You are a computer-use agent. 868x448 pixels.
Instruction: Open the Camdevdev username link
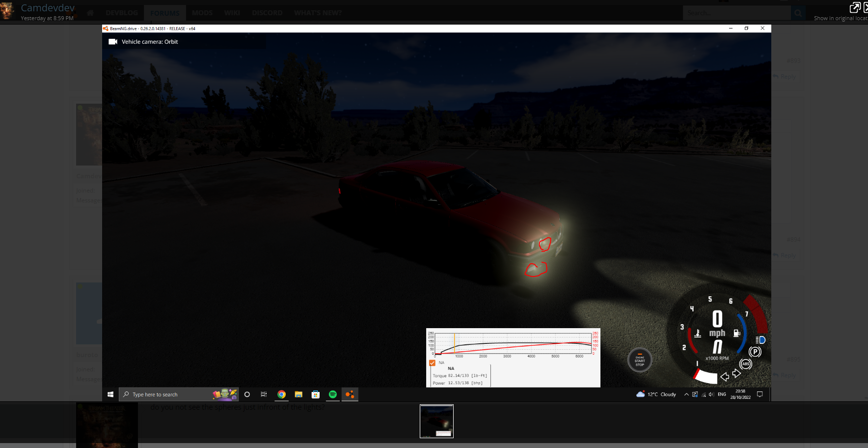click(x=48, y=8)
